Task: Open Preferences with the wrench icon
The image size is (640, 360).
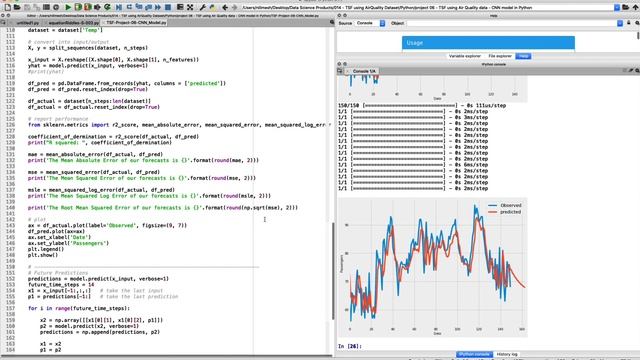Action: click(202, 7)
